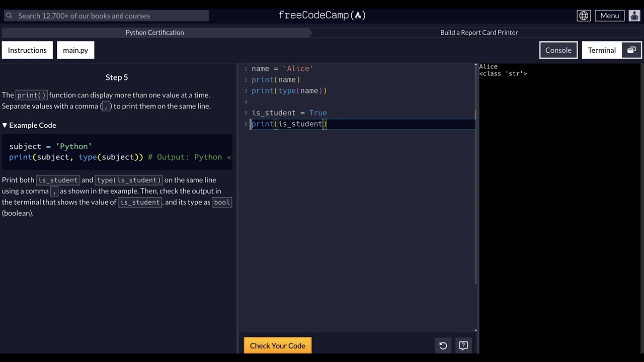Open the language globe icon
The height and width of the screenshot is (362, 644).
(x=584, y=16)
